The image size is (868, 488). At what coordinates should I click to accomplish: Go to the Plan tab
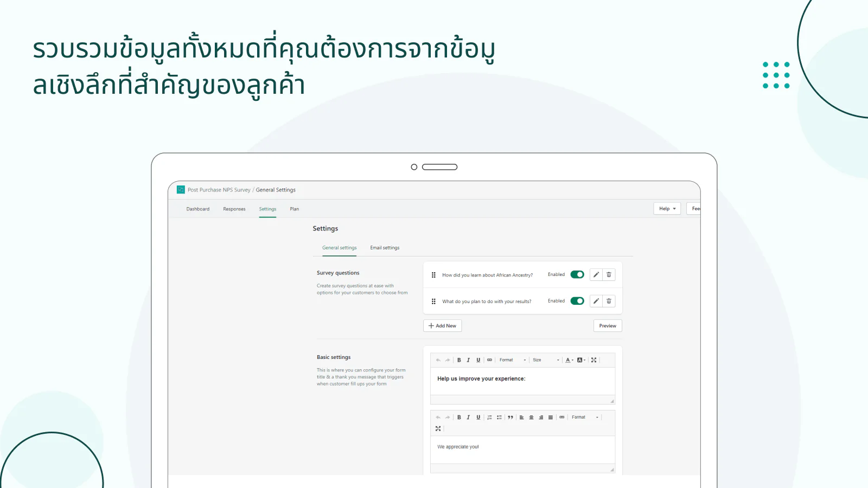[x=295, y=209]
